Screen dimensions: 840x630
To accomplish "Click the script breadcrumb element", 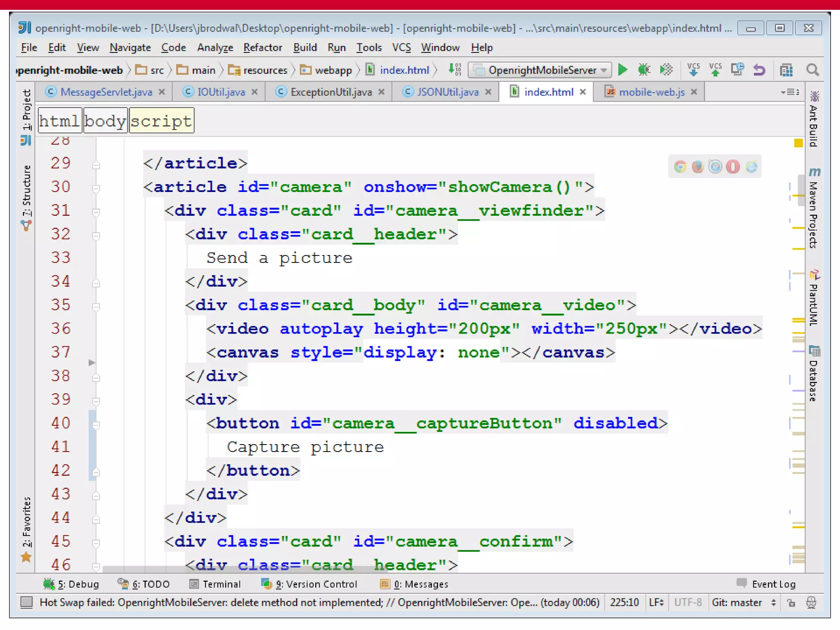I will [x=161, y=121].
